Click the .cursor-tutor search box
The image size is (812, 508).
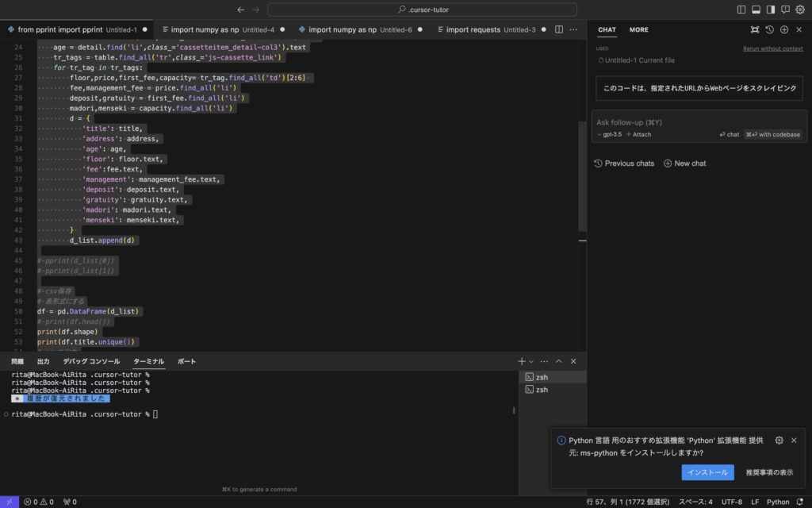[422, 10]
